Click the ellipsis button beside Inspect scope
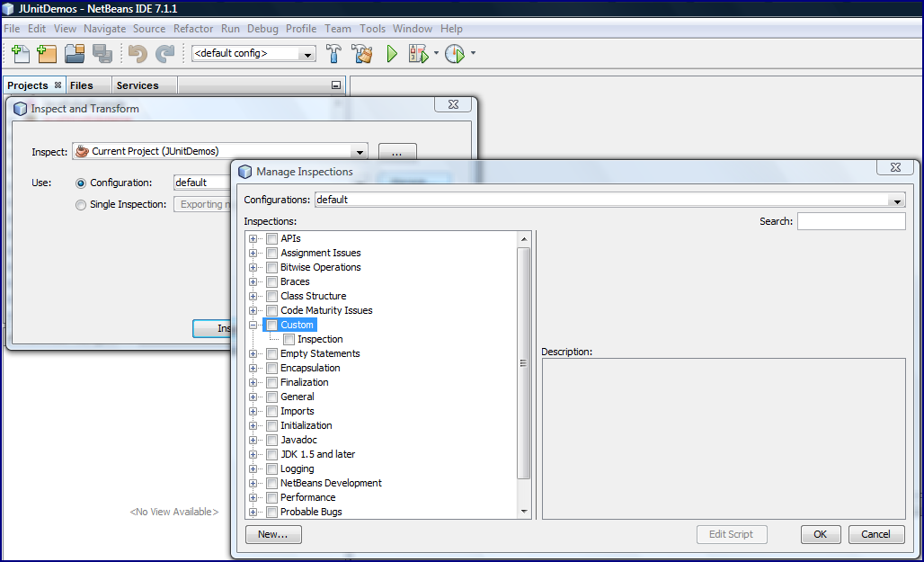924x562 pixels. tap(397, 152)
